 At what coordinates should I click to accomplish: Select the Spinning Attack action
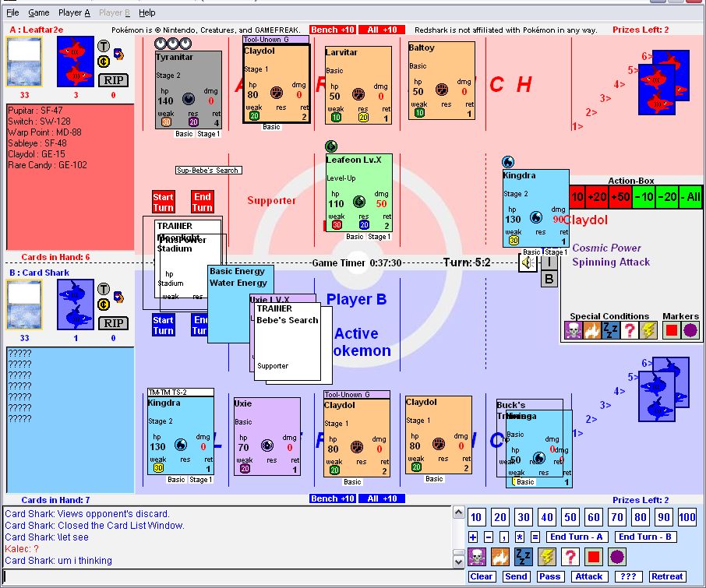click(611, 262)
